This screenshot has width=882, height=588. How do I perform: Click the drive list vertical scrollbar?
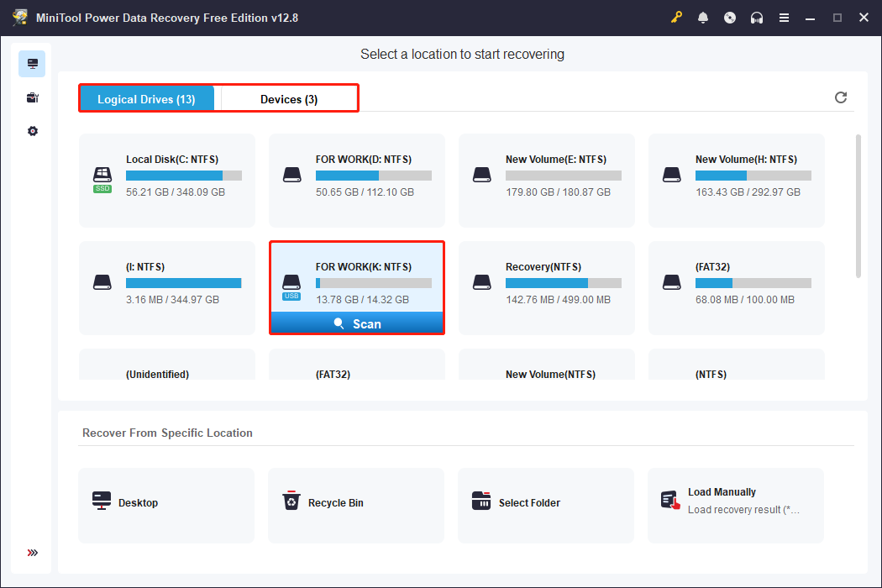[x=858, y=206]
